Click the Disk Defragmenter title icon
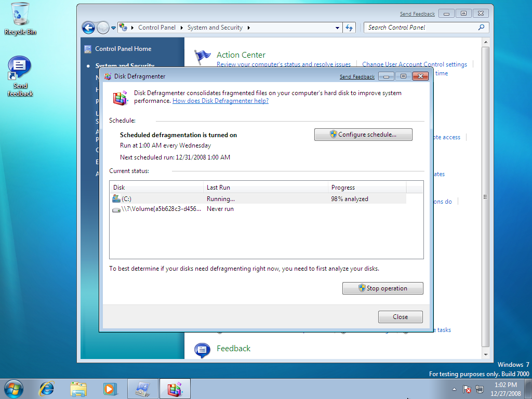The height and width of the screenshot is (399, 532). click(x=108, y=76)
